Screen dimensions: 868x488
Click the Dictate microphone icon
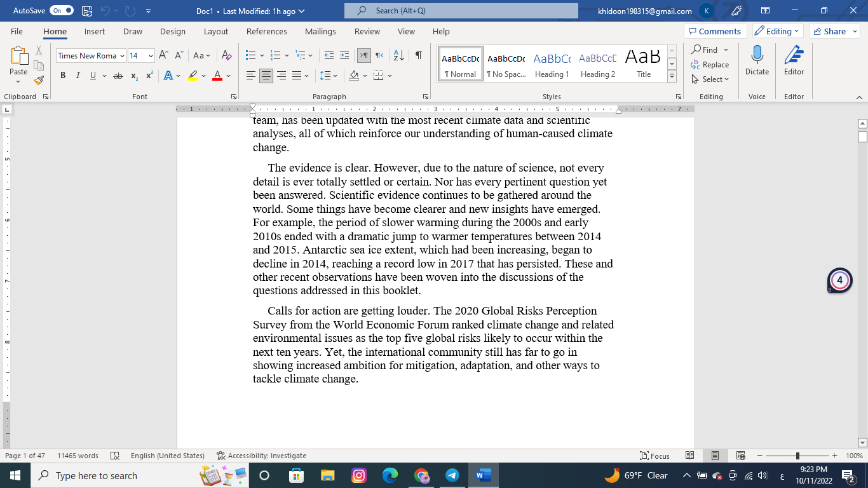(757, 55)
